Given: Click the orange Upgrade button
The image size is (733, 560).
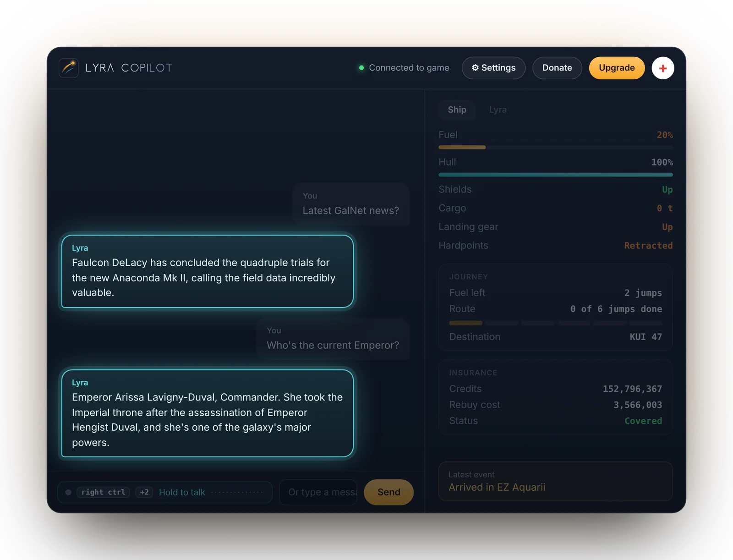Looking at the screenshot, I should 617,68.
